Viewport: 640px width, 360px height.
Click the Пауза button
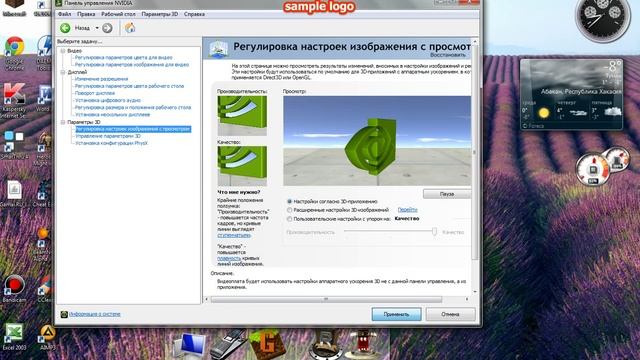447,194
